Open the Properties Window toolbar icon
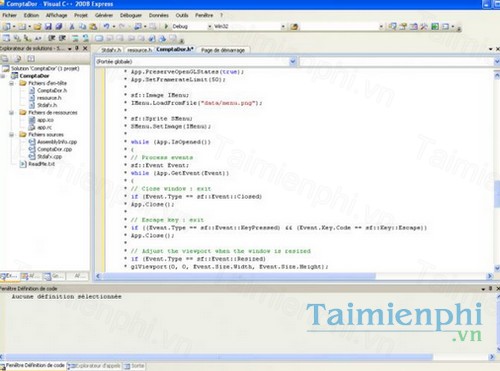This screenshot has height=371, width=500. point(403,26)
